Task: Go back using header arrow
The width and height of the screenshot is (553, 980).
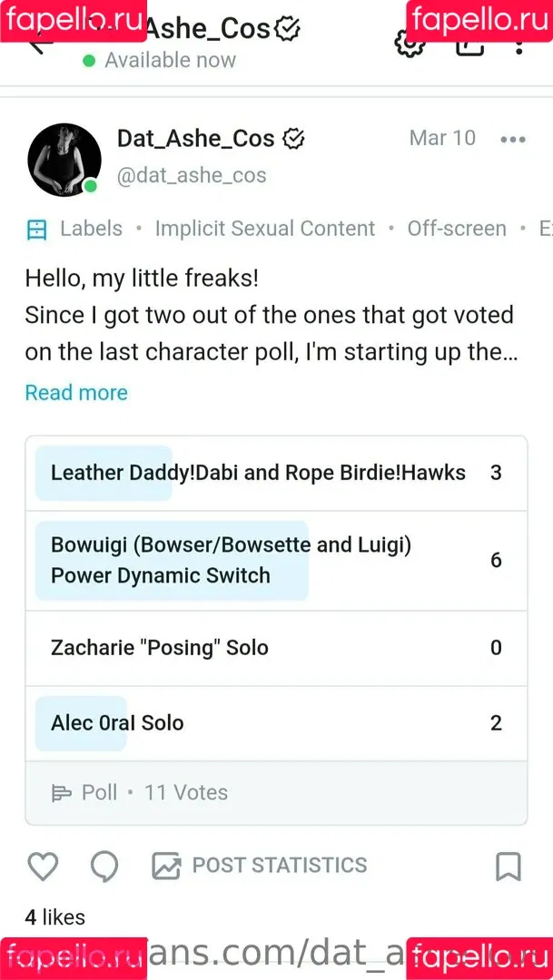Action: coord(41,43)
